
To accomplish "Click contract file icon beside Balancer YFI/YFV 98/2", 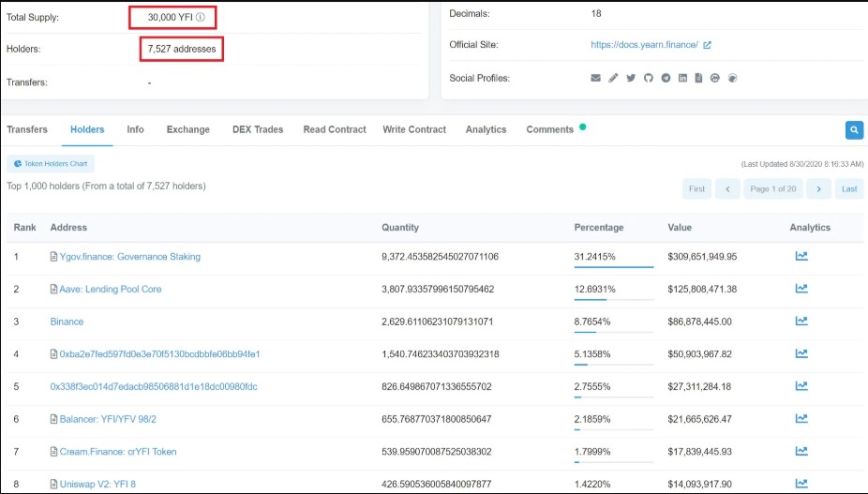I will pyautogui.click(x=53, y=419).
